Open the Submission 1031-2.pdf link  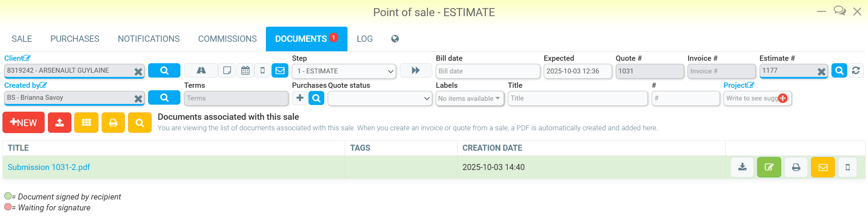49,167
